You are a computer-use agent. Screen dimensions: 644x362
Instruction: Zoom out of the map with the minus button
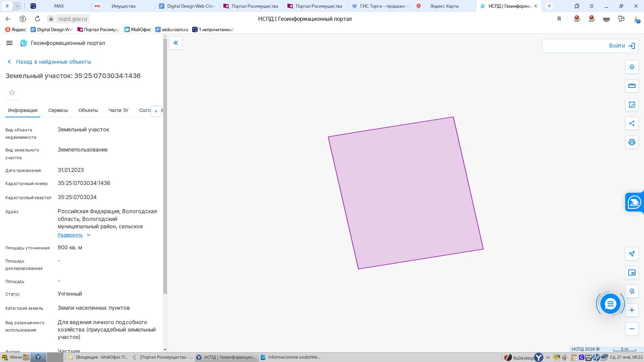click(x=632, y=329)
